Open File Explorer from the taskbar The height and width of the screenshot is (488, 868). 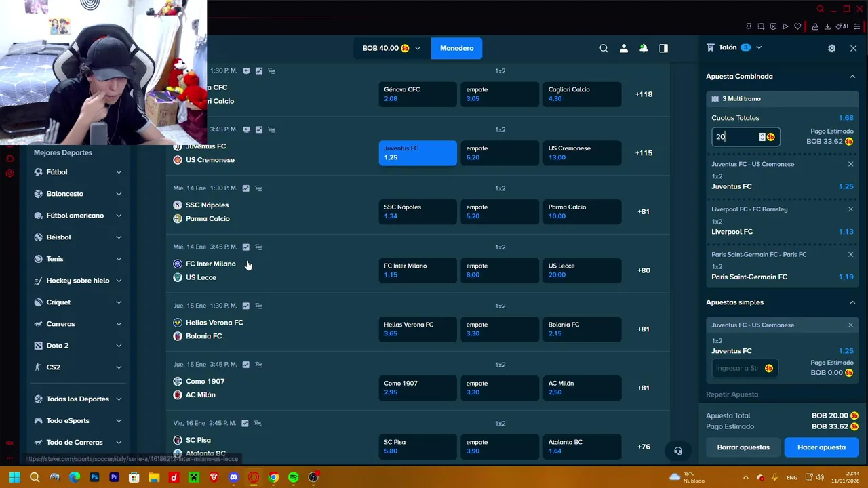pos(154,477)
